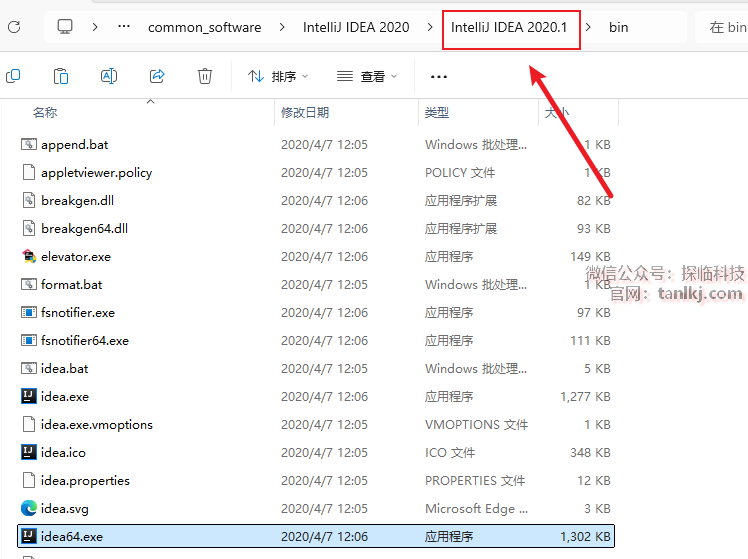Click file name fsnotifier64.exe
748x559 pixels.
click(x=85, y=341)
